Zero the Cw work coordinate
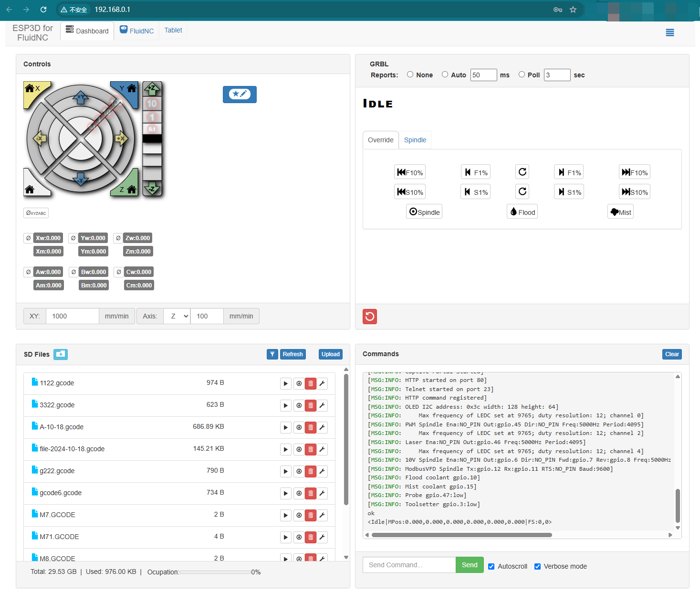 pos(119,272)
